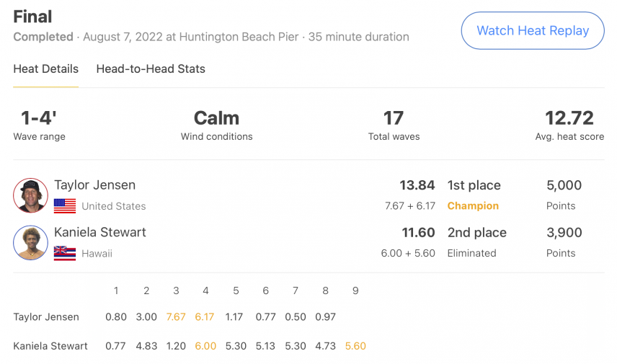
Task: Switch to the Head-to-Head Stats tab
Action: coord(151,69)
